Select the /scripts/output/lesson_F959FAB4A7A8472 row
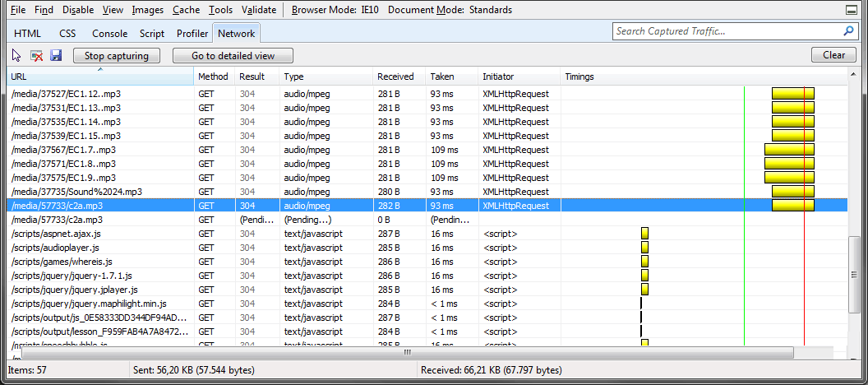Viewport: 868px width, 385px height. pyautogui.click(x=427, y=332)
